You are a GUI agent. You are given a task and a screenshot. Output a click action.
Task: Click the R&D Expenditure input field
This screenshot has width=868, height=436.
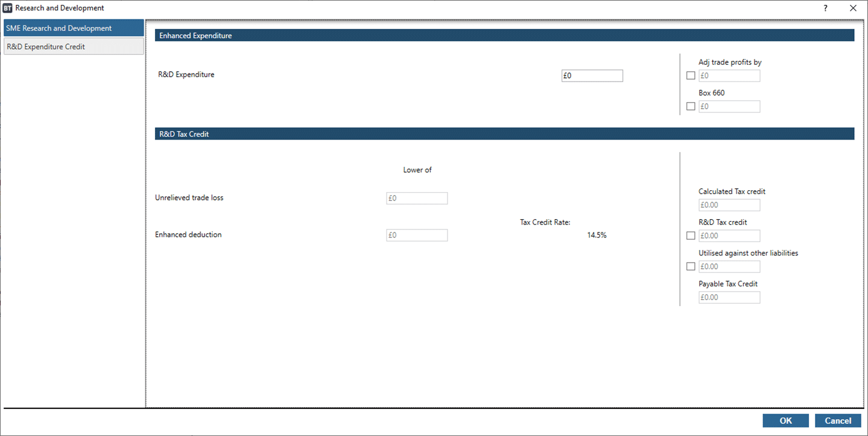click(x=592, y=76)
